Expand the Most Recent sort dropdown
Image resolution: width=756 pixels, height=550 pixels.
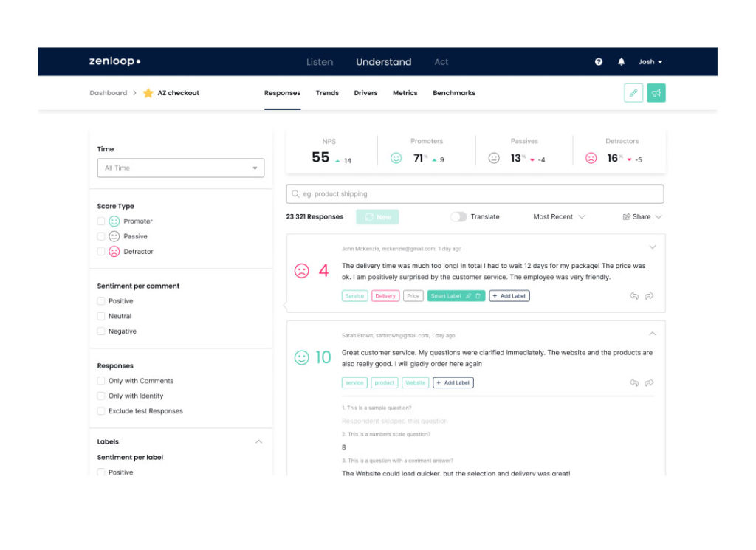559,216
